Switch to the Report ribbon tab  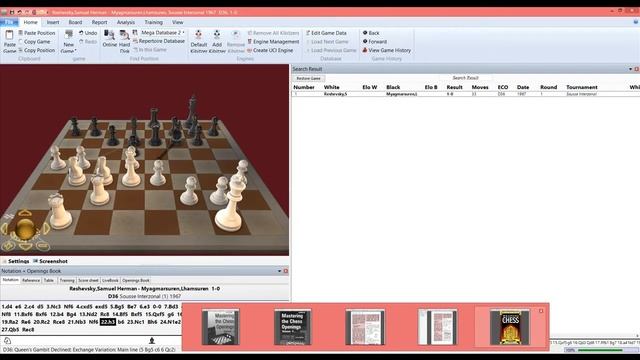99,22
